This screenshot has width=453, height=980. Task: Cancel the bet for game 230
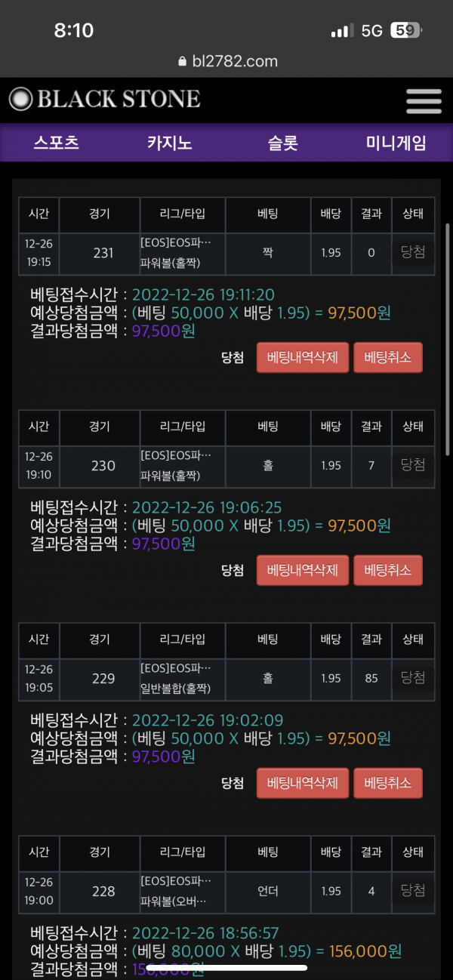tap(388, 570)
